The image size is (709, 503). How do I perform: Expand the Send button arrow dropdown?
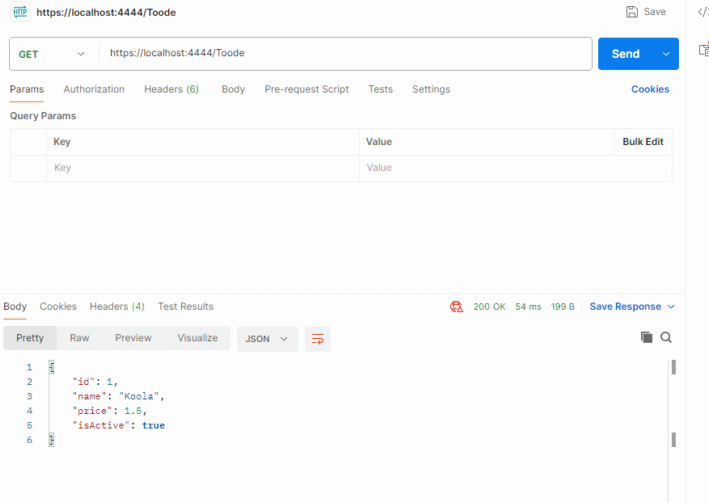point(665,54)
